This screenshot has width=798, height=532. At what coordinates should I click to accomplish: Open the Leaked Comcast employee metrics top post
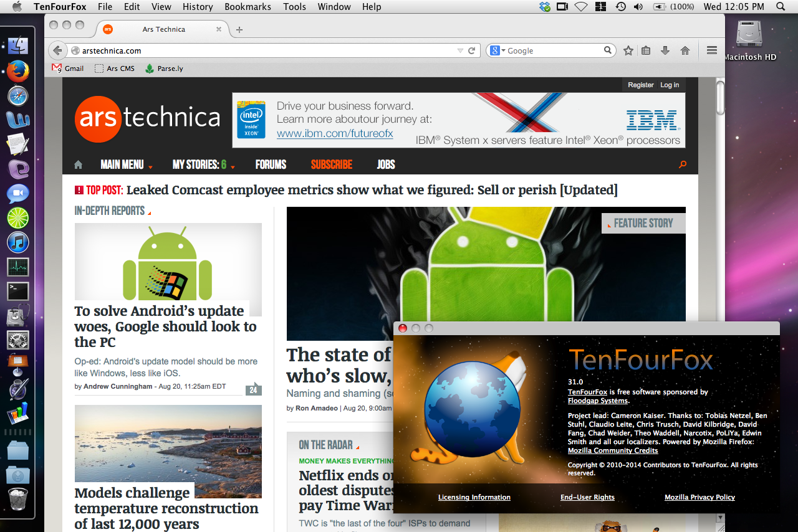tap(372, 189)
